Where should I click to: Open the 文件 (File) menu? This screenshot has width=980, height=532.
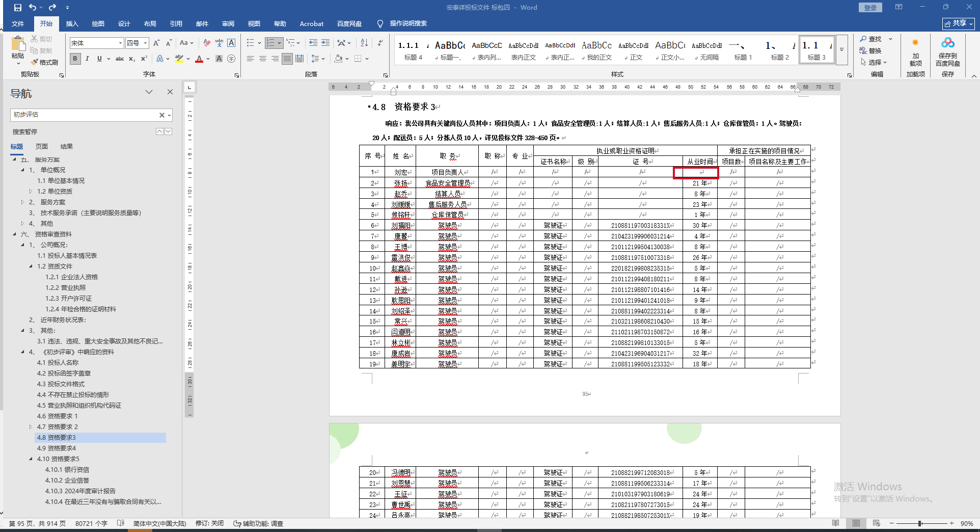[x=18, y=24]
